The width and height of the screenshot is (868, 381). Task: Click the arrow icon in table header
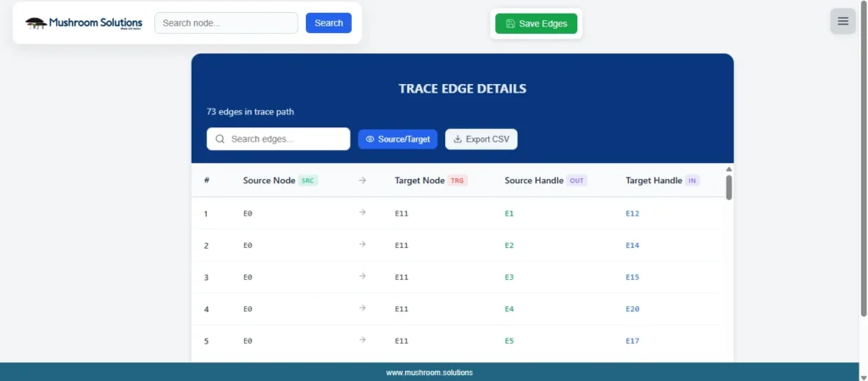(x=362, y=180)
